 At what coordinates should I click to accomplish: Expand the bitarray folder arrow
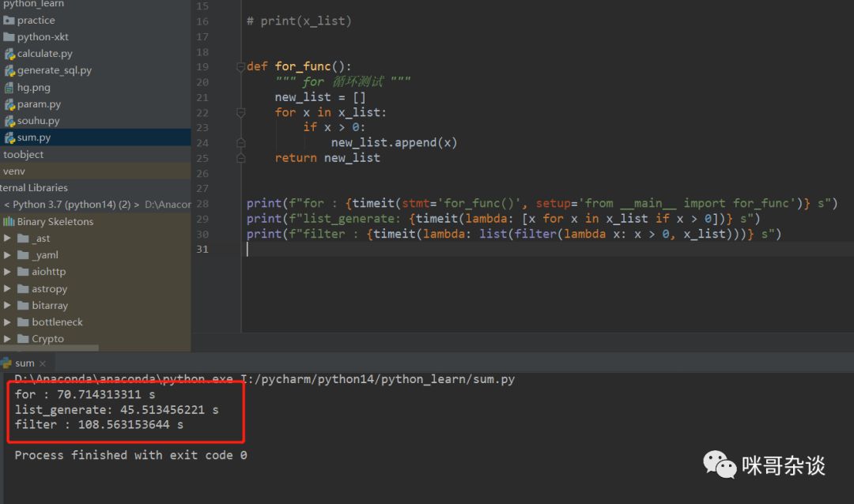pos(7,306)
